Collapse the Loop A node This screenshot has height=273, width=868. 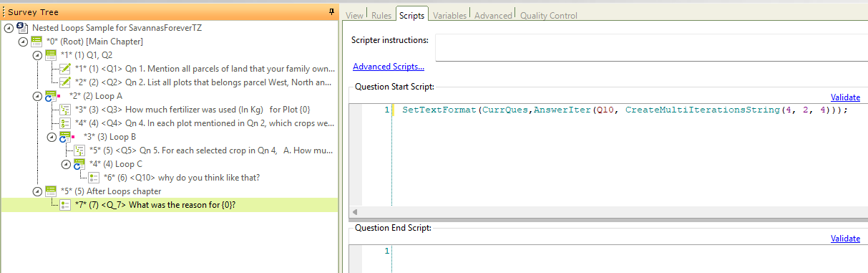click(36, 95)
